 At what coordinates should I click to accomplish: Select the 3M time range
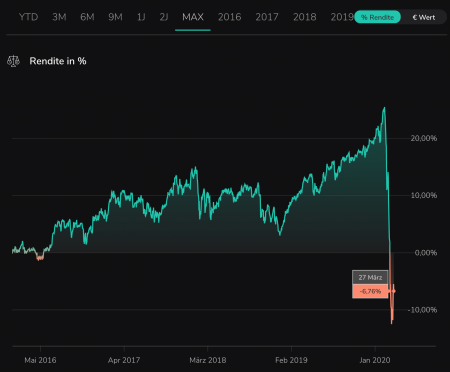click(x=59, y=17)
